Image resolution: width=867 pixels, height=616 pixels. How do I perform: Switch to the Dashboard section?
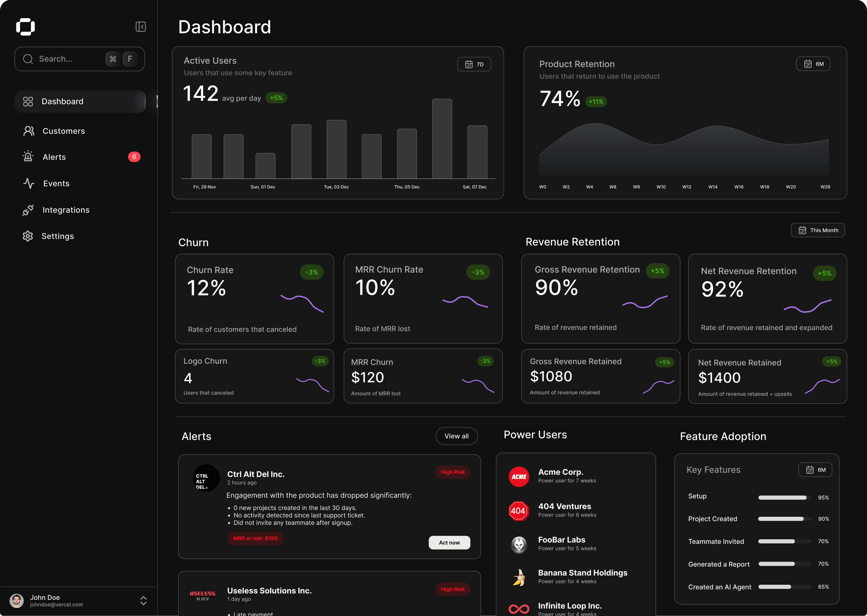point(62,101)
